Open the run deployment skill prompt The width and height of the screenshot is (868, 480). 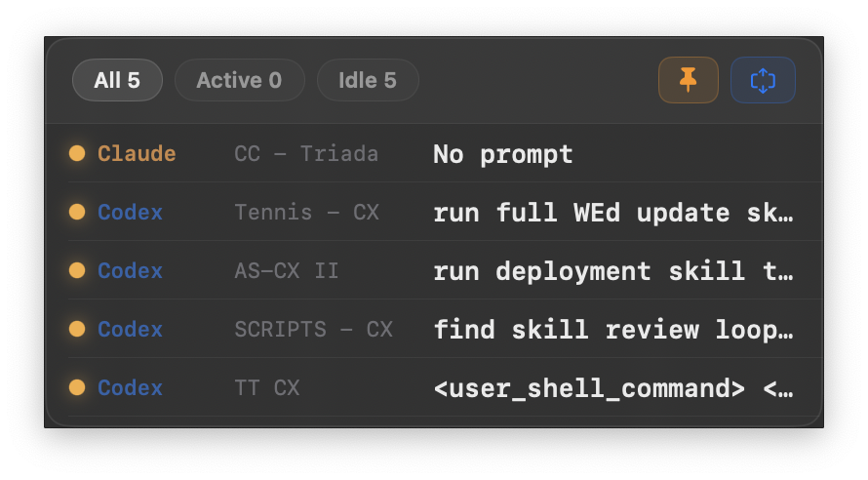[612, 270]
